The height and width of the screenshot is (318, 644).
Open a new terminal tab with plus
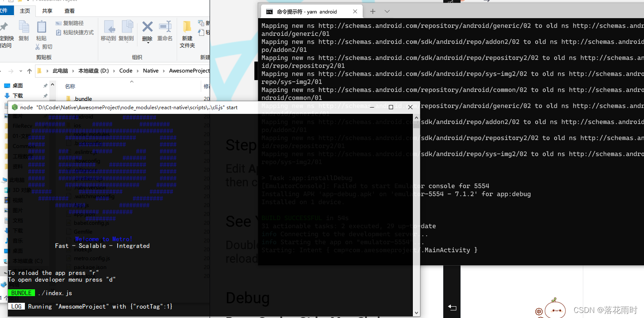[x=372, y=11]
